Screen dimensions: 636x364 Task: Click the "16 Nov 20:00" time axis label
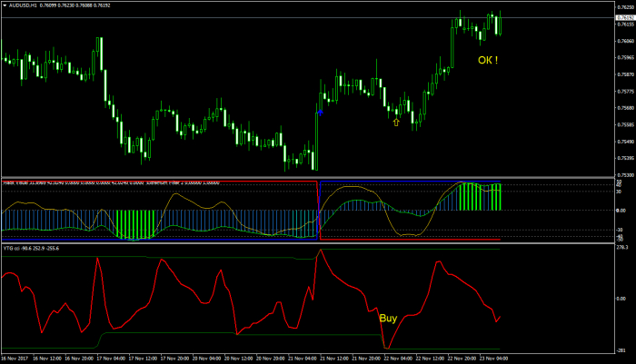tap(79, 359)
